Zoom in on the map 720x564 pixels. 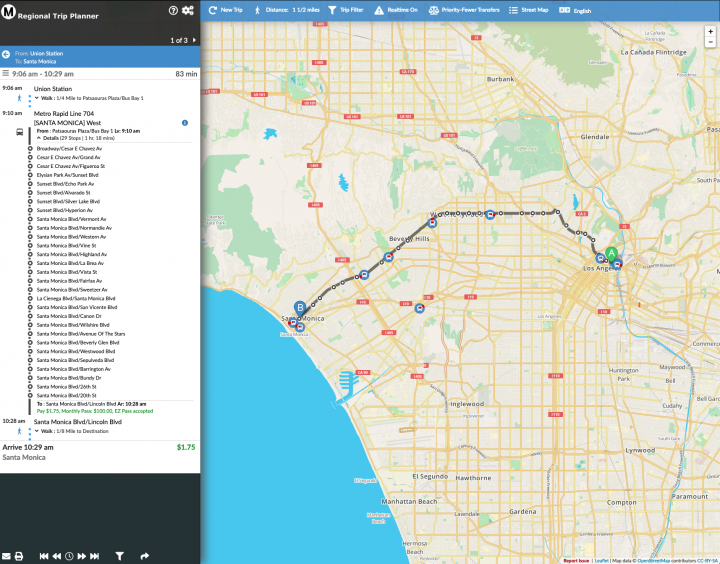(x=710, y=31)
